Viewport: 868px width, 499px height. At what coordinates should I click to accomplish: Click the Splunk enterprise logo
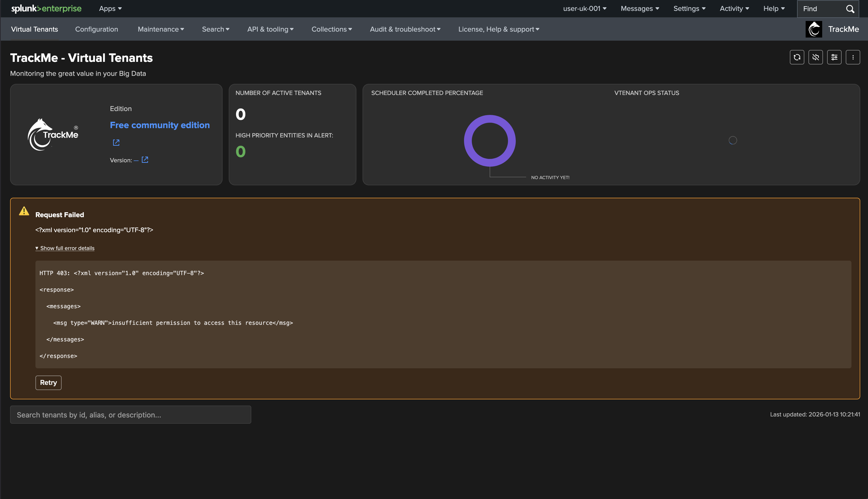click(46, 9)
